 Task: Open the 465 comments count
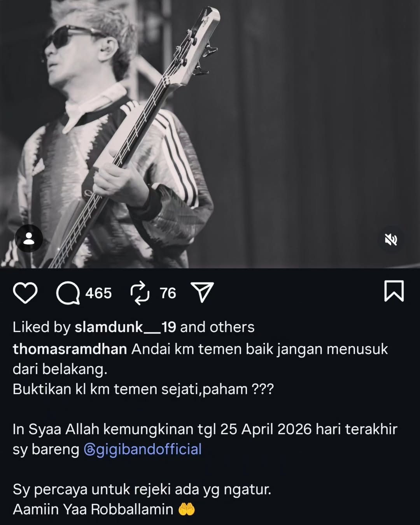coord(98,293)
